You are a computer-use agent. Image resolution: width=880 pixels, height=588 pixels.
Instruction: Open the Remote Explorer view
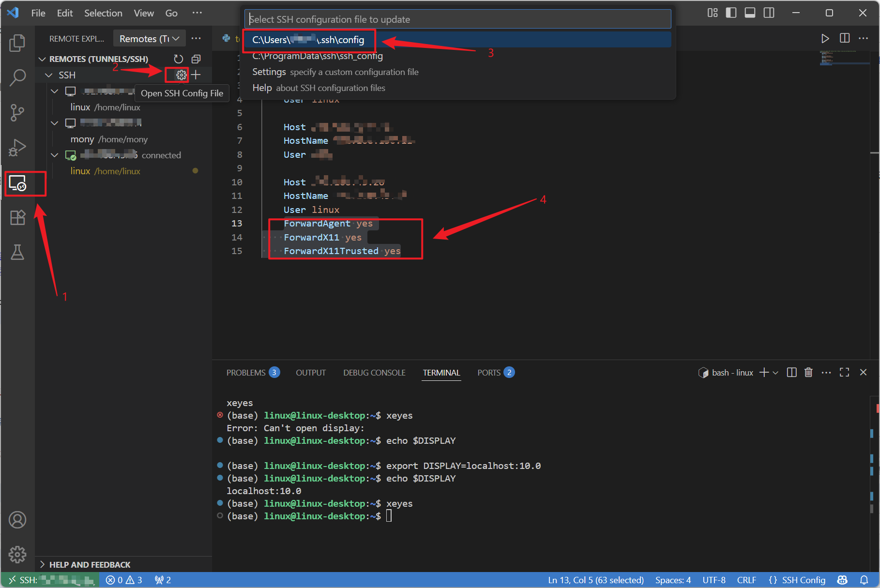tap(17, 183)
